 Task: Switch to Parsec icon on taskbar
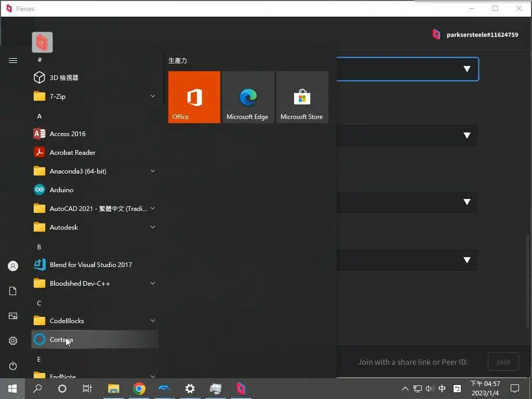241,389
